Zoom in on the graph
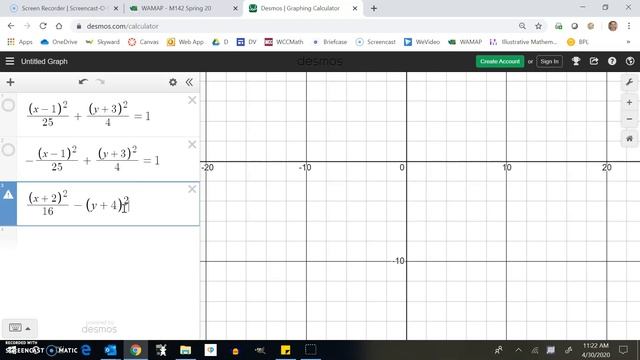This screenshot has height=360, width=640. 629,103
